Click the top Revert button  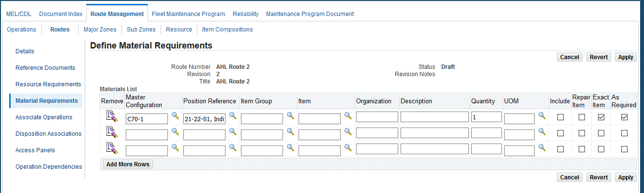tap(599, 57)
